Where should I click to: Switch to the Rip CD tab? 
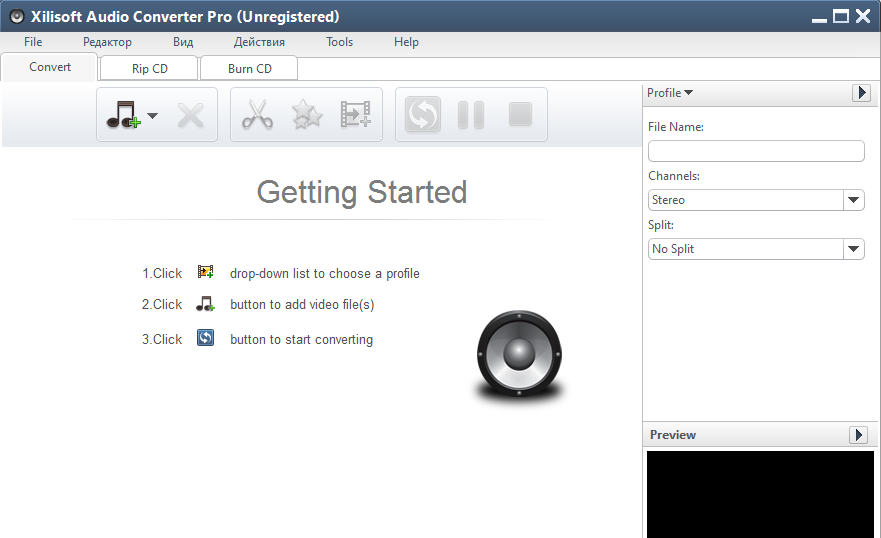coord(149,69)
